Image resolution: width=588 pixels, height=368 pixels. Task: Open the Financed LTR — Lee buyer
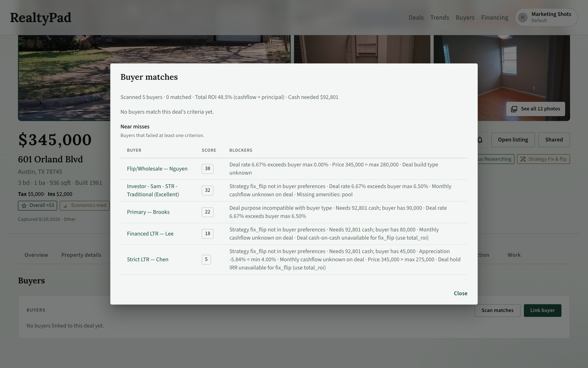click(150, 234)
